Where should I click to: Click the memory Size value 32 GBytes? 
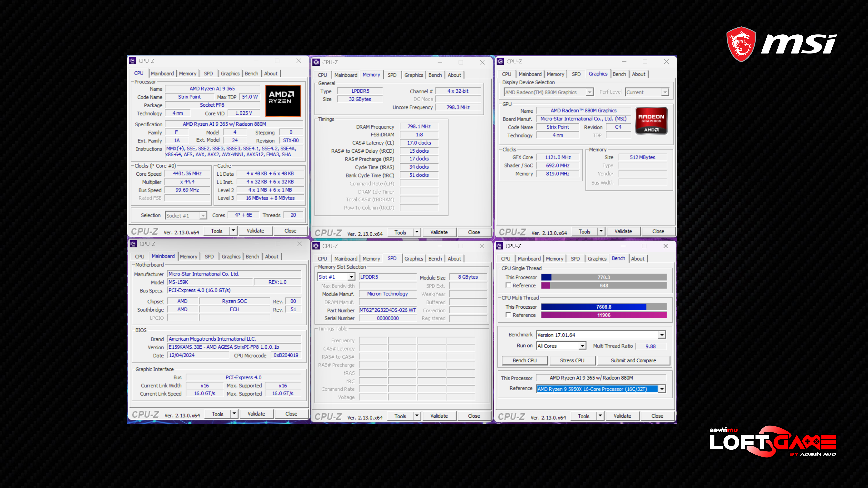(x=360, y=99)
